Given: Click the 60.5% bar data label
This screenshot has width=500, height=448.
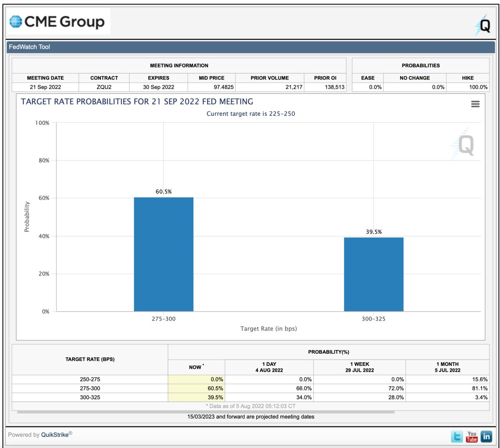Looking at the screenshot, I should [x=164, y=192].
